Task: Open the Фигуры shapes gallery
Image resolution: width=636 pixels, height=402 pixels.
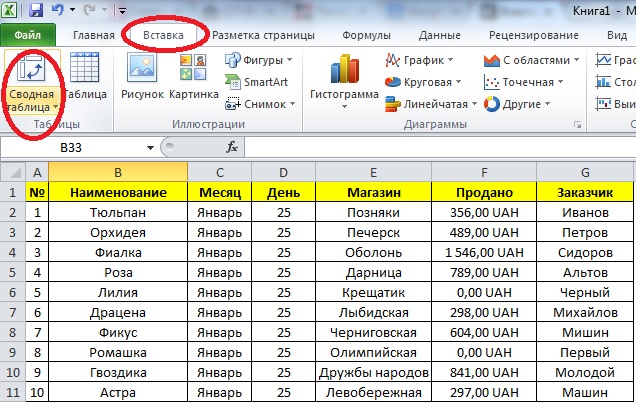Action: click(259, 60)
